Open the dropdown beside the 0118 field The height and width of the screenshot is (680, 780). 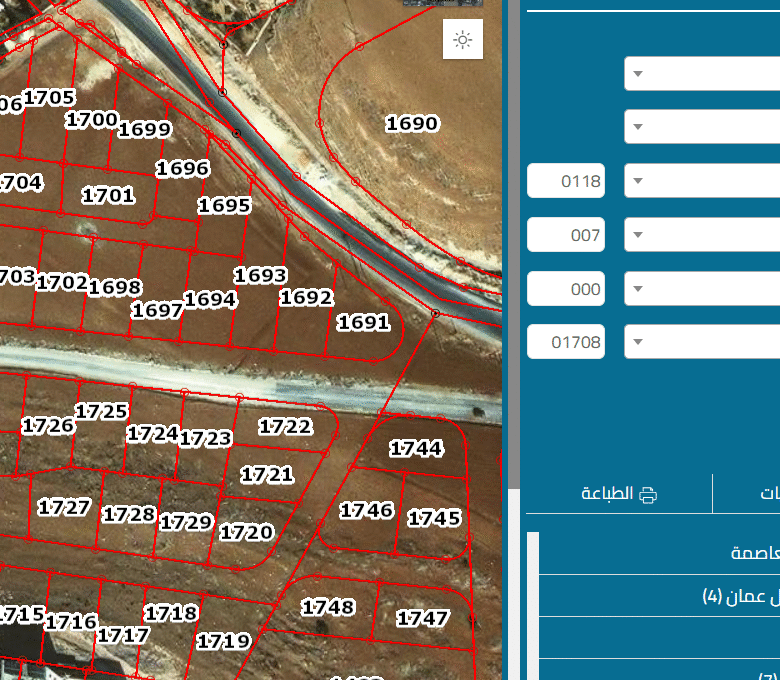tap(702, 181)
